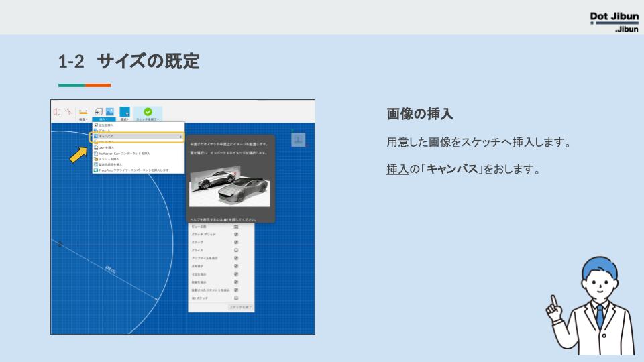
Task: Open the 検査 dropdown in the toolbar
Action: [83, 119]
